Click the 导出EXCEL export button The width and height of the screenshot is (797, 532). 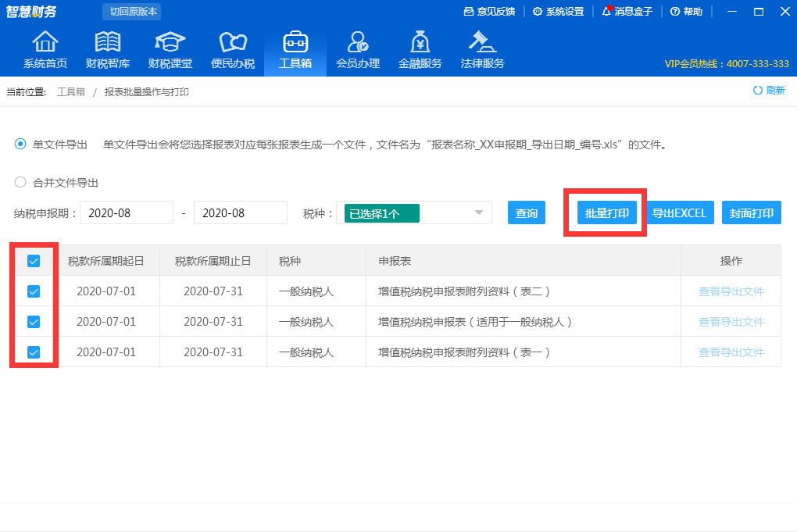point(679,212)
